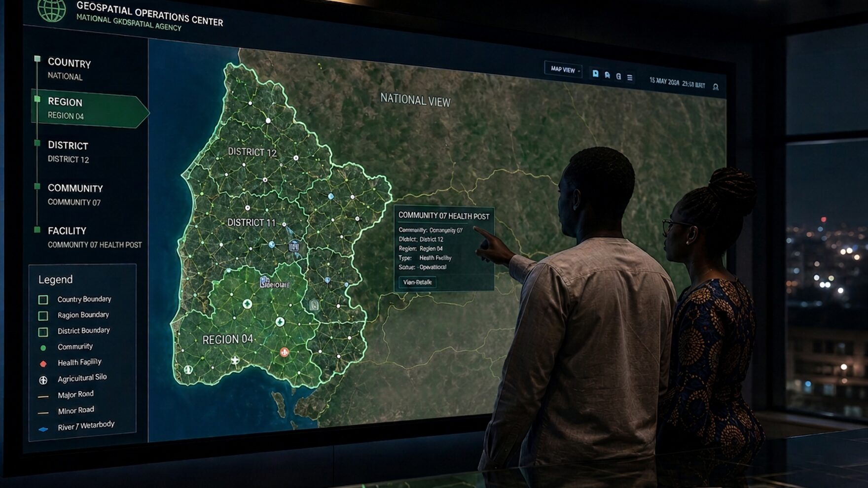Select the COUNTRY National level in hierarchy
This screenshot has height=488, width=868.
[x=69, y=69]
